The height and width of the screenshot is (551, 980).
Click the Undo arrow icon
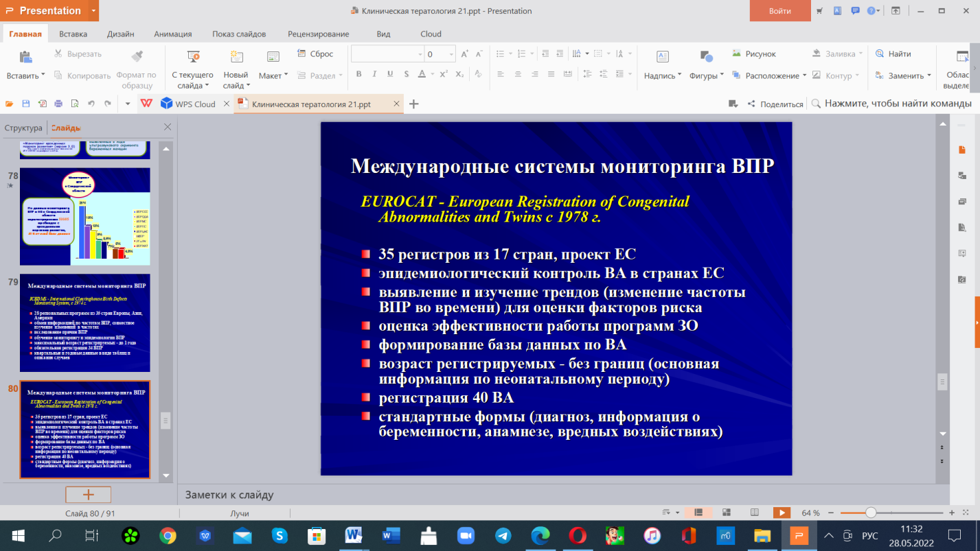[91, 104]
